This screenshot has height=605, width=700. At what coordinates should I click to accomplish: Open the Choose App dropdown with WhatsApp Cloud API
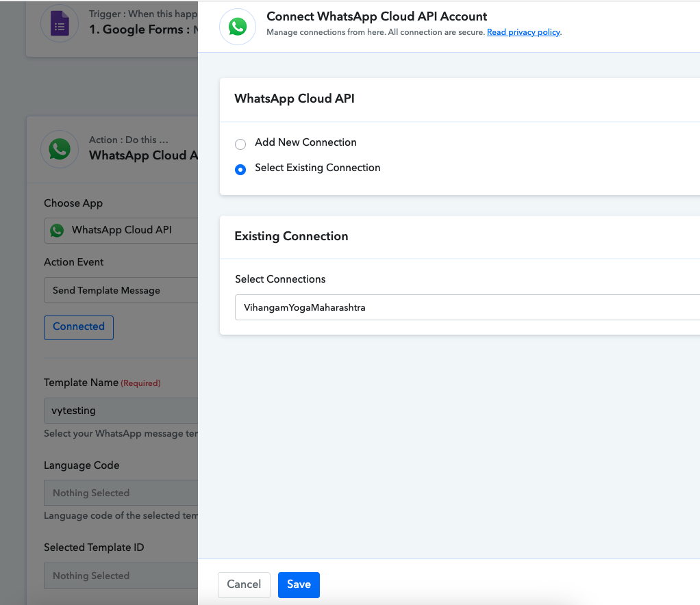[121, 230]
